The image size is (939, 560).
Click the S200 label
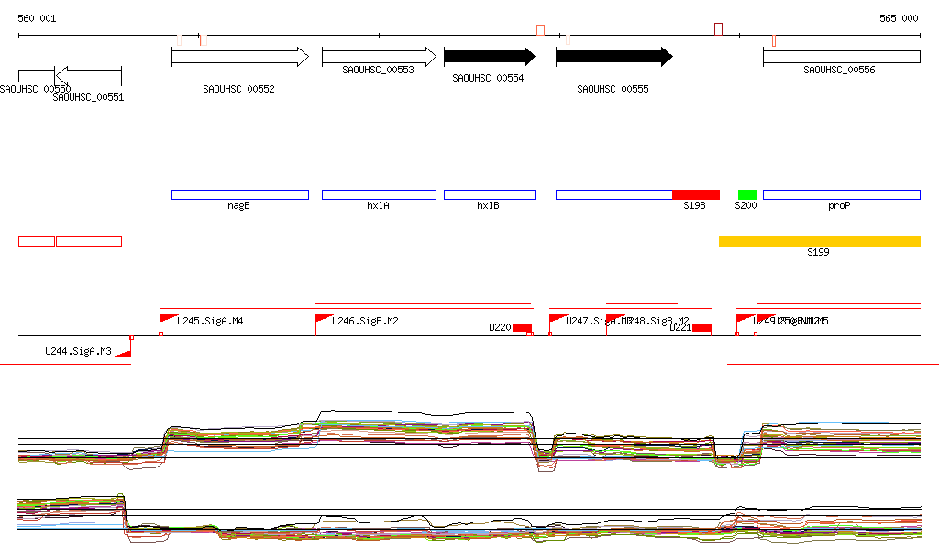[746, 206]
